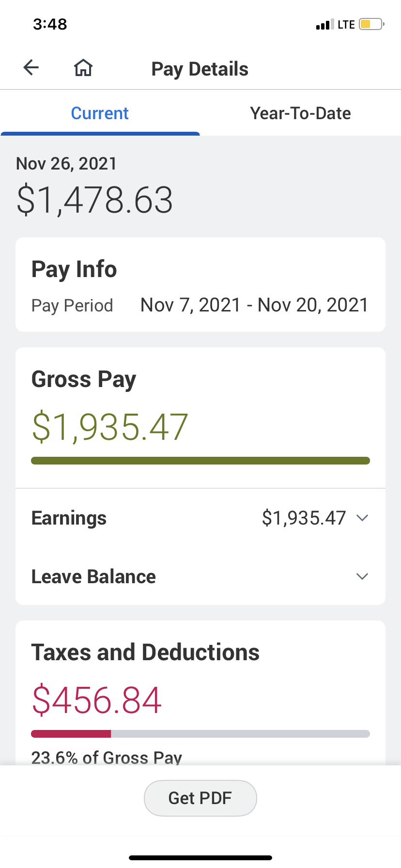Tap the Taxes and Deductions heading
Image resolution: width=401 pixels, height=868 pixels.
click(x=145, y=652)
